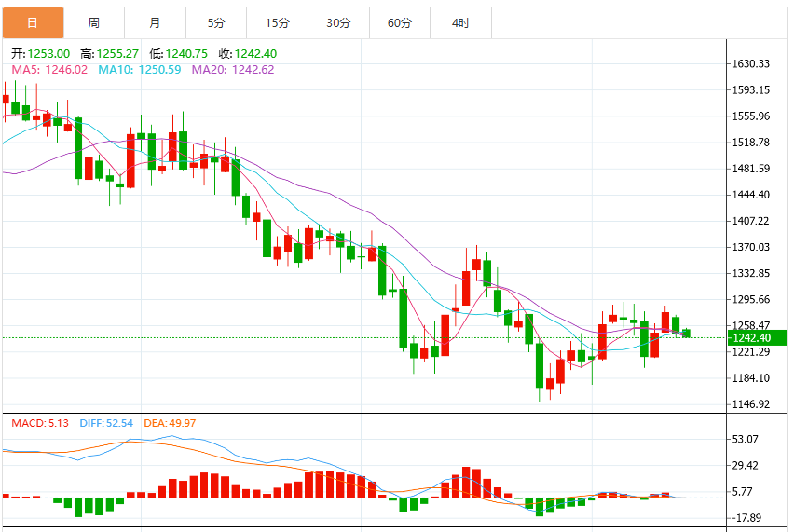This screenshot has width=794, height=532.
Task: Click the DIFF 52.54 label
Action: 106,423
